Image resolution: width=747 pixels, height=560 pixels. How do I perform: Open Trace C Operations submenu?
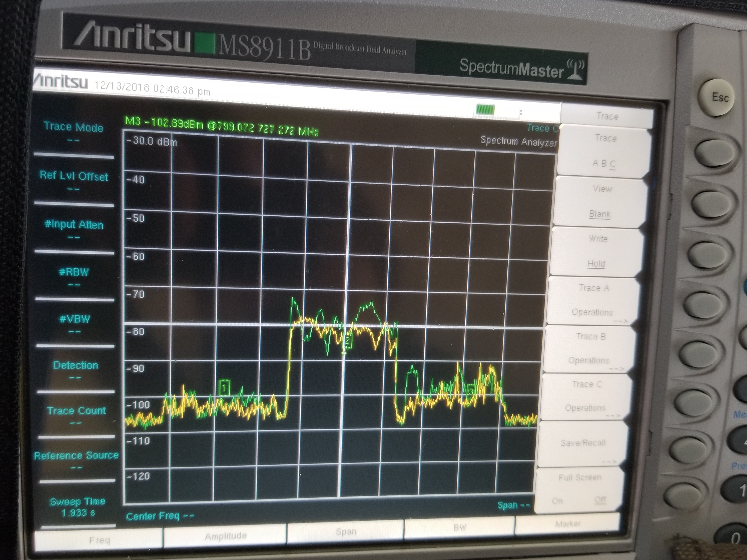tap(586, 396)
